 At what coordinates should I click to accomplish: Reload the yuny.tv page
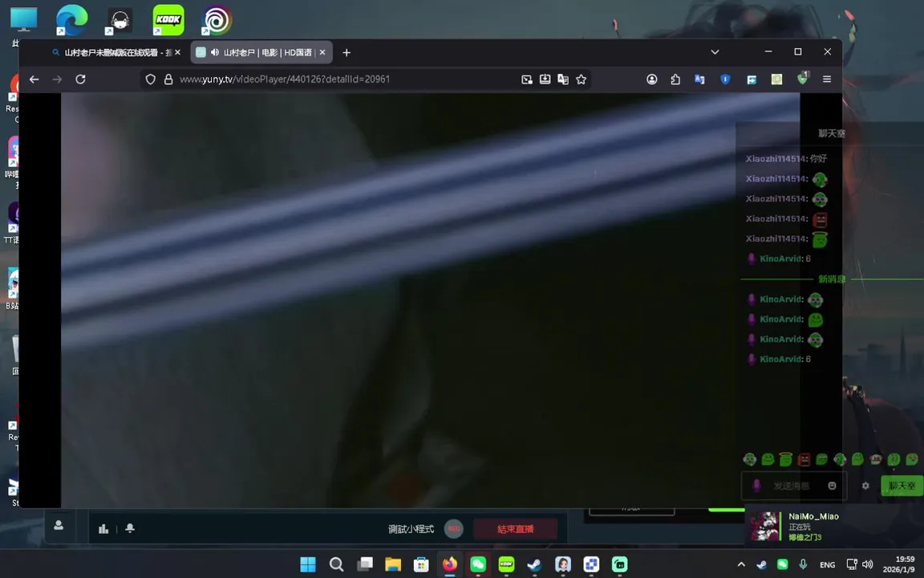(x=81, y=79)
